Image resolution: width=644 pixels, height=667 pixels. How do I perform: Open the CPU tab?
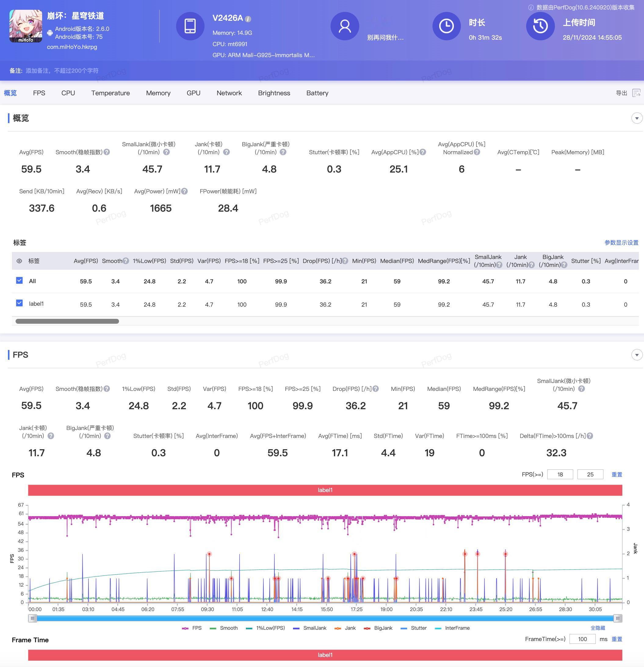68,93
